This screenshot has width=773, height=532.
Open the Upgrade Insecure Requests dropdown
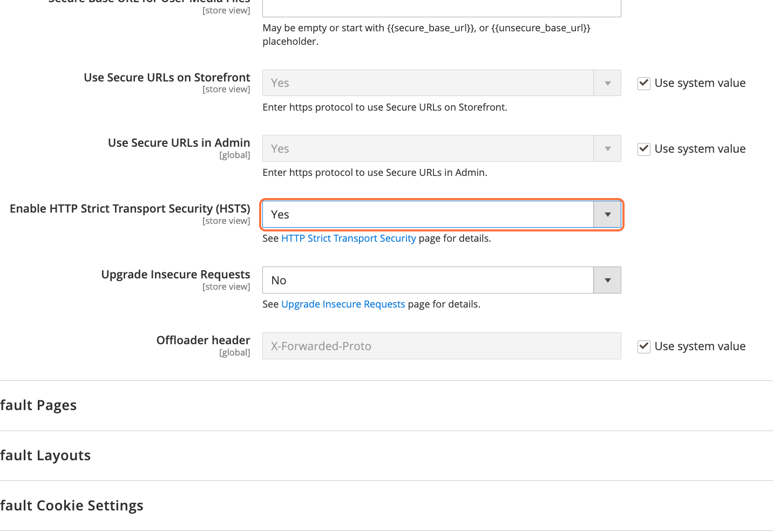[428, 280]
